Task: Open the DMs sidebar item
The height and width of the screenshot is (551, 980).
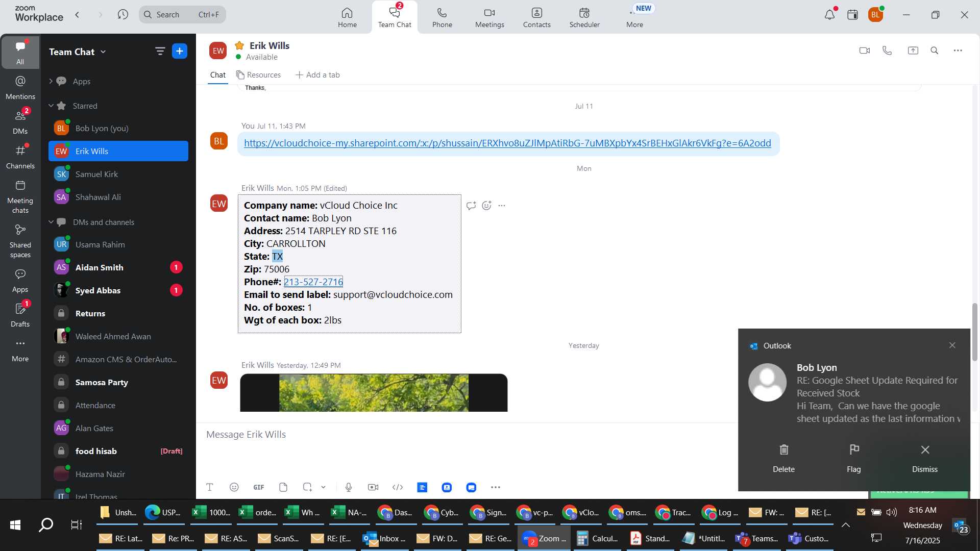Action: pyautogui.click(x=20, y=122)
